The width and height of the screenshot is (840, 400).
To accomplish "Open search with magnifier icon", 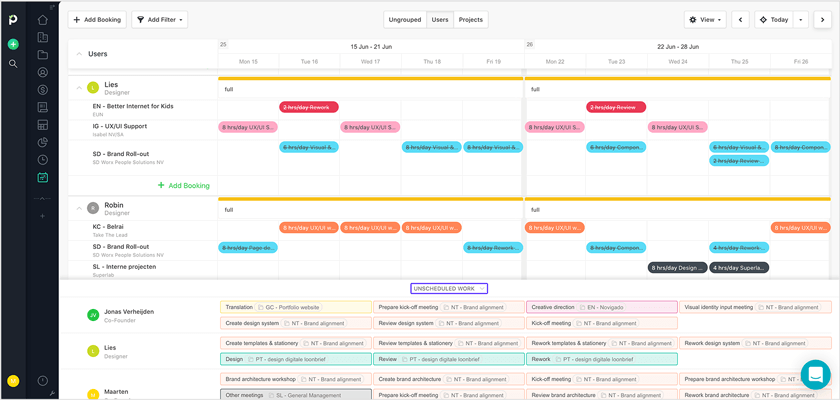I will [x=13, y=64].
